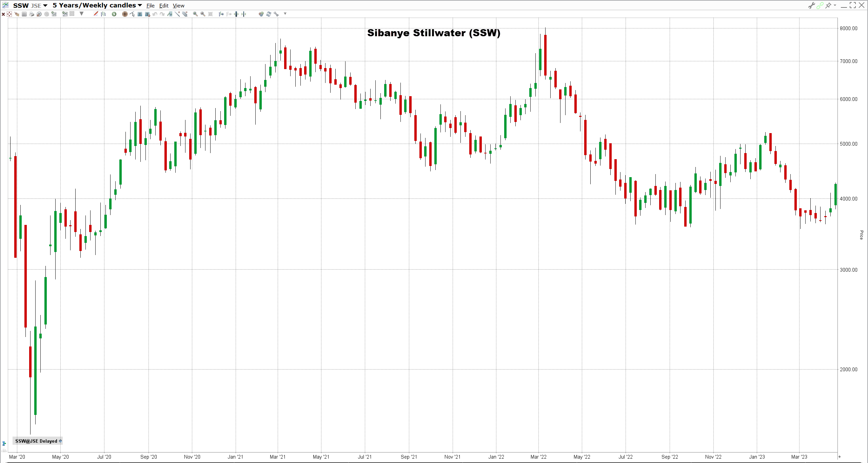Select the line pointer arrow tool
Screen dimensions: 868x463
(x=132, y=14)
